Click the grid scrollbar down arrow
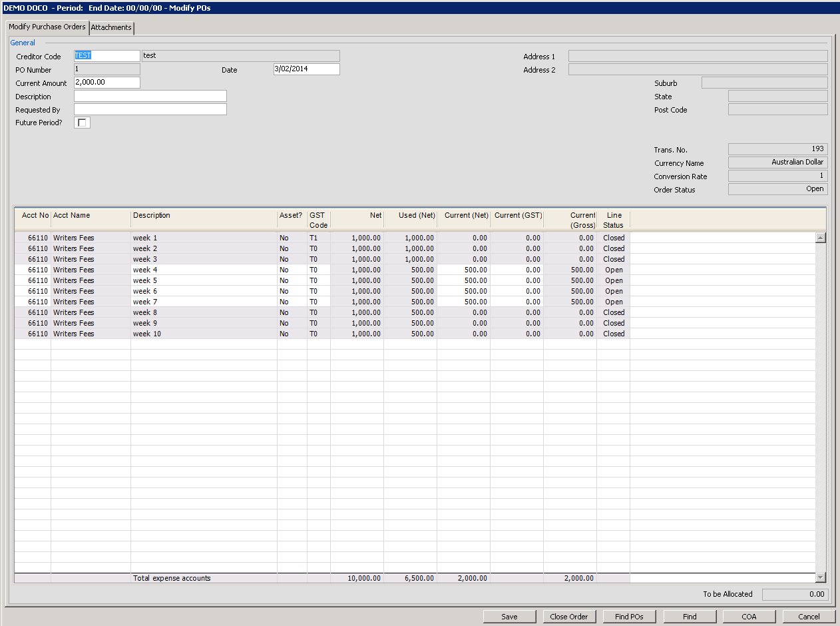840x626 pixels. [821, 578]
